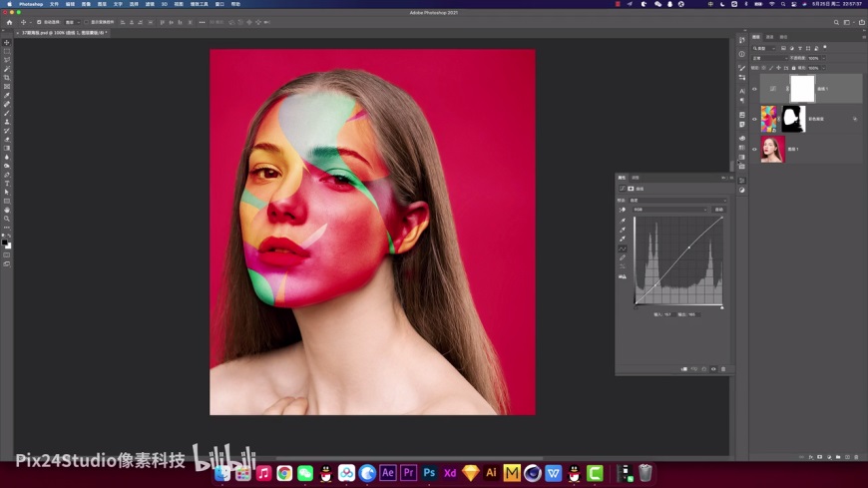Open the layer filter type dropdown

(x=764, y=48)
